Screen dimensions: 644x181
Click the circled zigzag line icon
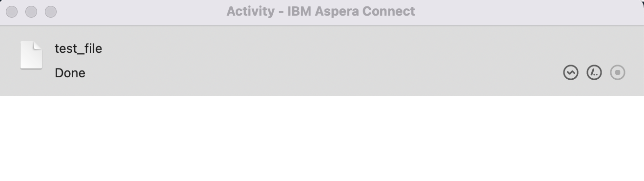tap(571, 73)
